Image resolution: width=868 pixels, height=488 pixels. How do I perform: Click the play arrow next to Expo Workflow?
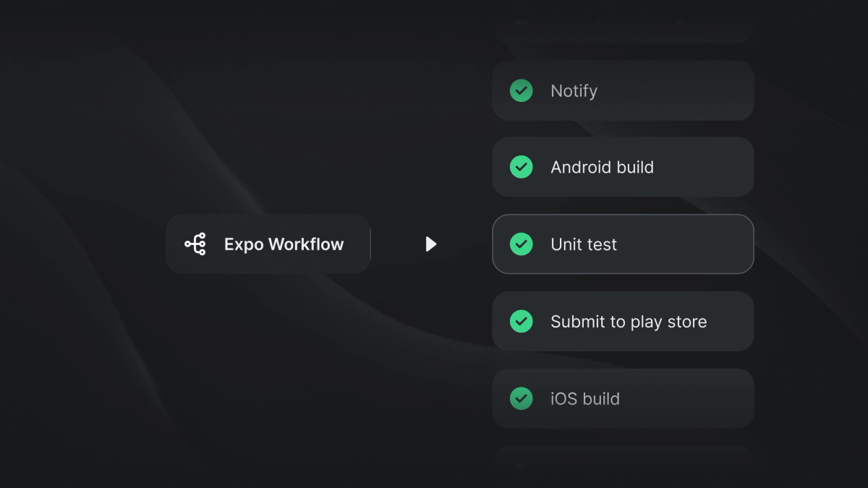tap(431, 244)
